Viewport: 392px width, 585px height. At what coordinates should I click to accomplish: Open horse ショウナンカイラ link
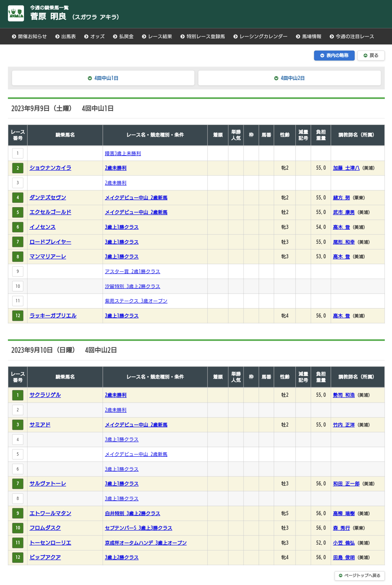(x=50, y=168)
